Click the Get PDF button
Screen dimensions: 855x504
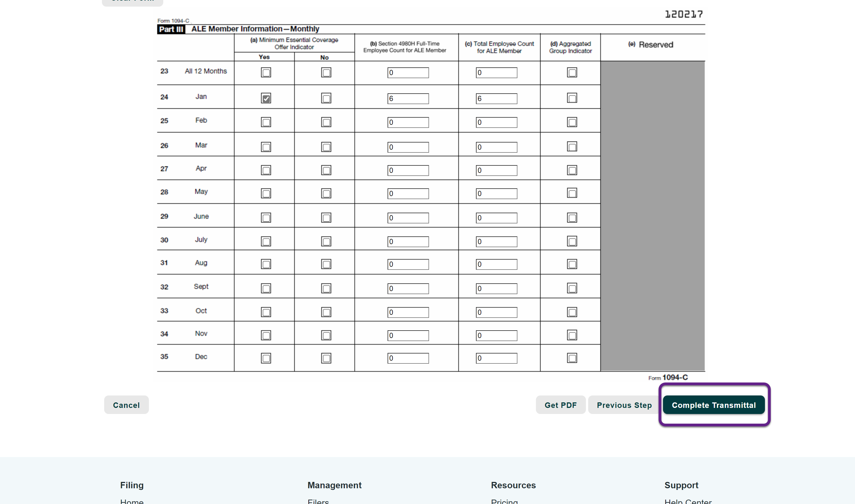pyautogui.click(x=560, y=405)
